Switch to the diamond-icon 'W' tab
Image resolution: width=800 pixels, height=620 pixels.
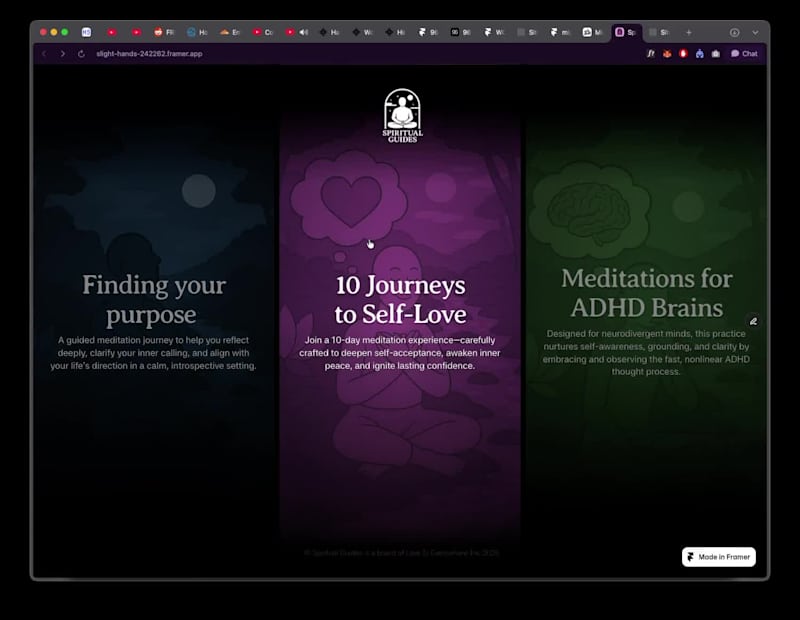(x=362, y=32)
